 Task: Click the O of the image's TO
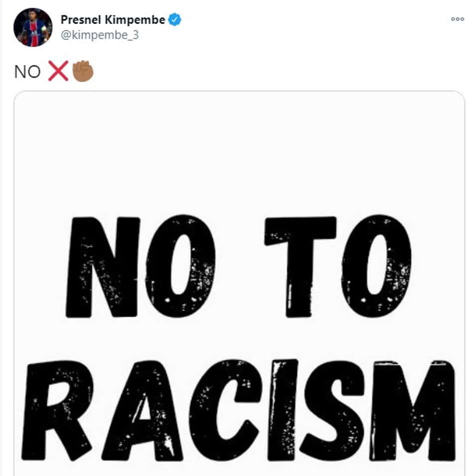point(377,266)
